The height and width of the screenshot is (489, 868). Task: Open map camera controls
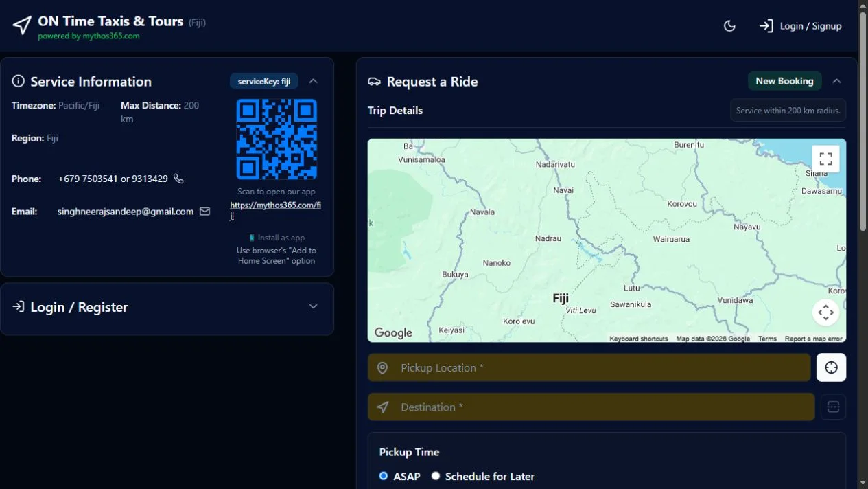(825, 312)
